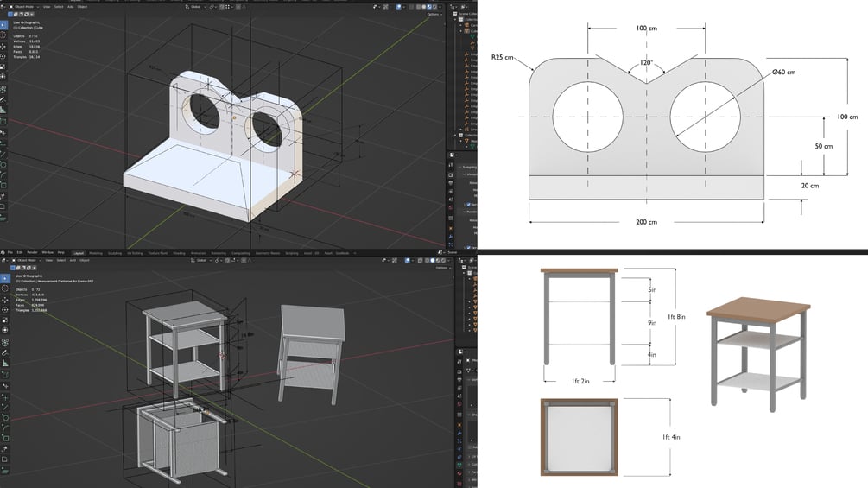
Task: Open the Render menu
Action: (x=32, y=252)
